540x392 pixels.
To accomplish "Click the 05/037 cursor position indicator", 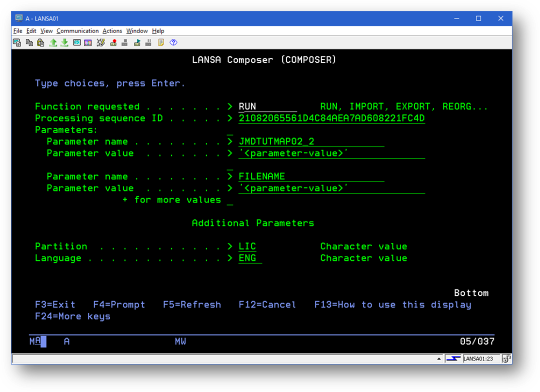I will [x=477, y=341].
